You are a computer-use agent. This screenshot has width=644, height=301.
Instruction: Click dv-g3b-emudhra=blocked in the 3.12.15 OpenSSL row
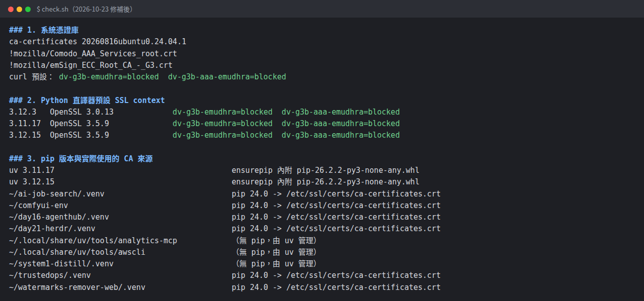click(x=222, y=135)
